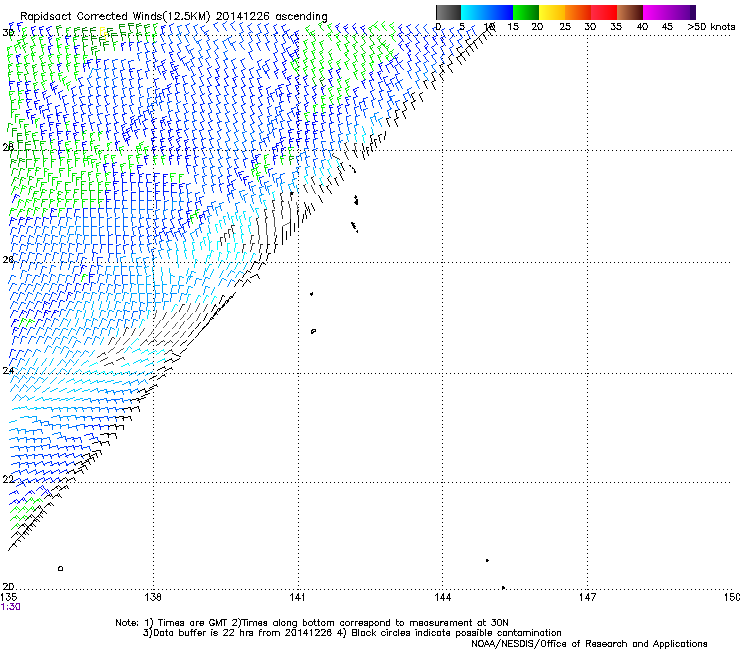Click the chart title 'Rapidscat Corrected Winds'
Image resolution: width=740 pixels, height=650 pixels.
click(x=90, y=17)
